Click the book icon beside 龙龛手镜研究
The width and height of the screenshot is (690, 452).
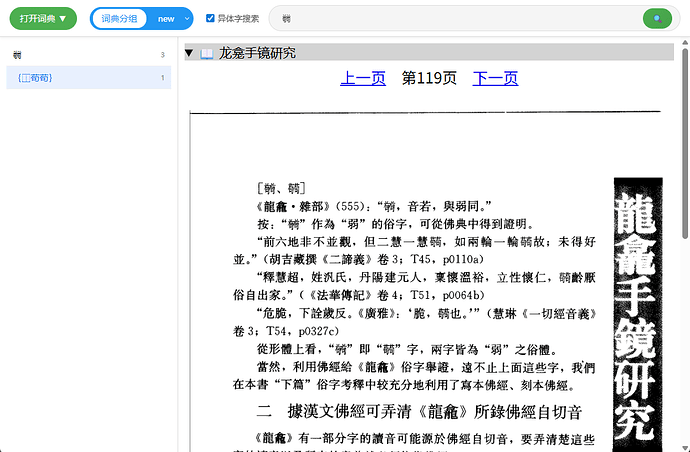206,54
